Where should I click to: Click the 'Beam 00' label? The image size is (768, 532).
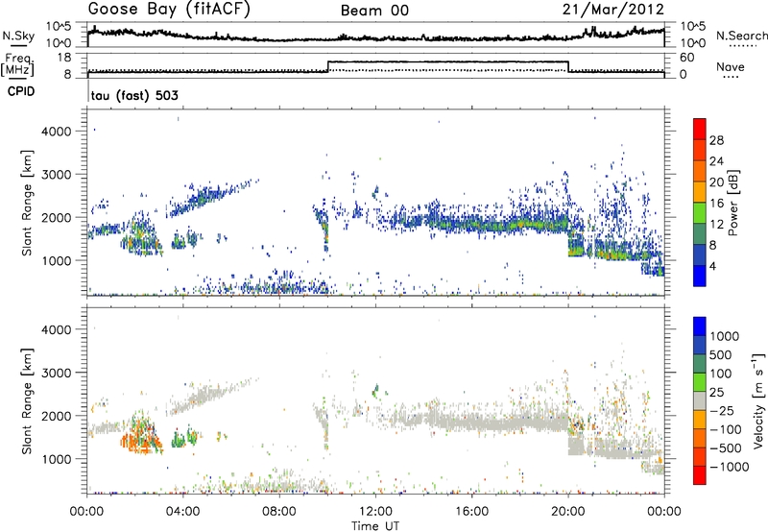click(x=374, y=11)
